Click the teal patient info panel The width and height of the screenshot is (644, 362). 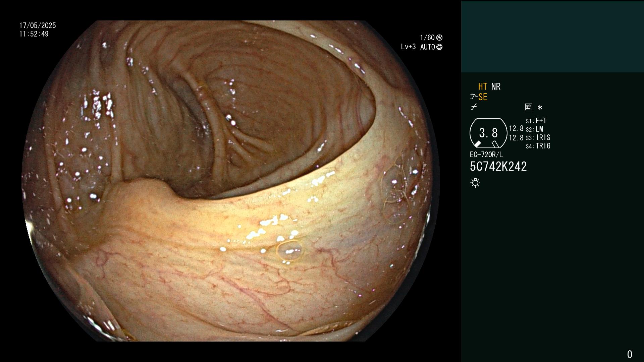(x=552, y=37)
